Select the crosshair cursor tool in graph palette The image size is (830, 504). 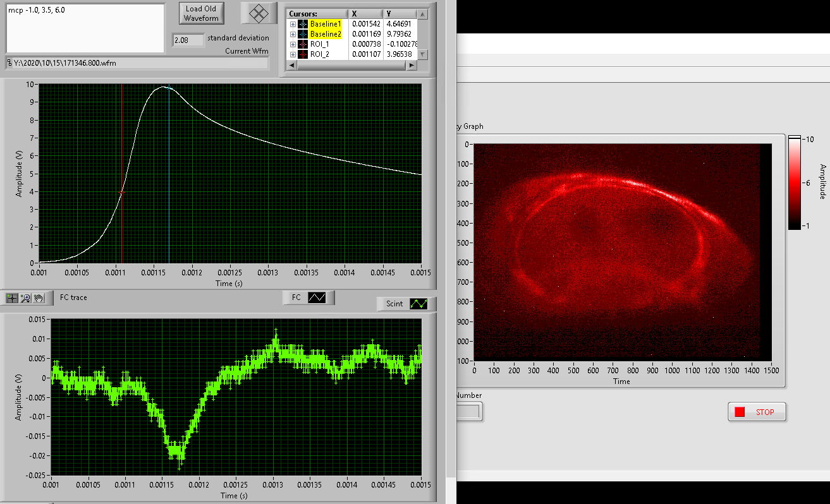(x=12, y=297)
